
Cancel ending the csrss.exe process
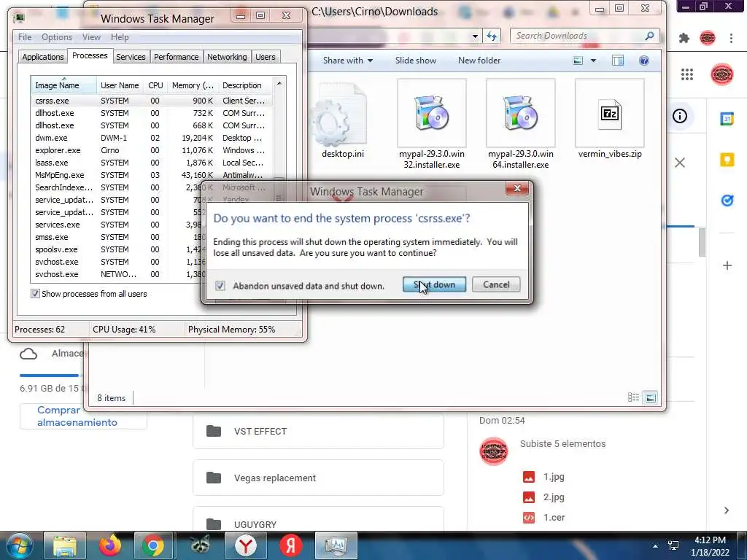(496, 285)
